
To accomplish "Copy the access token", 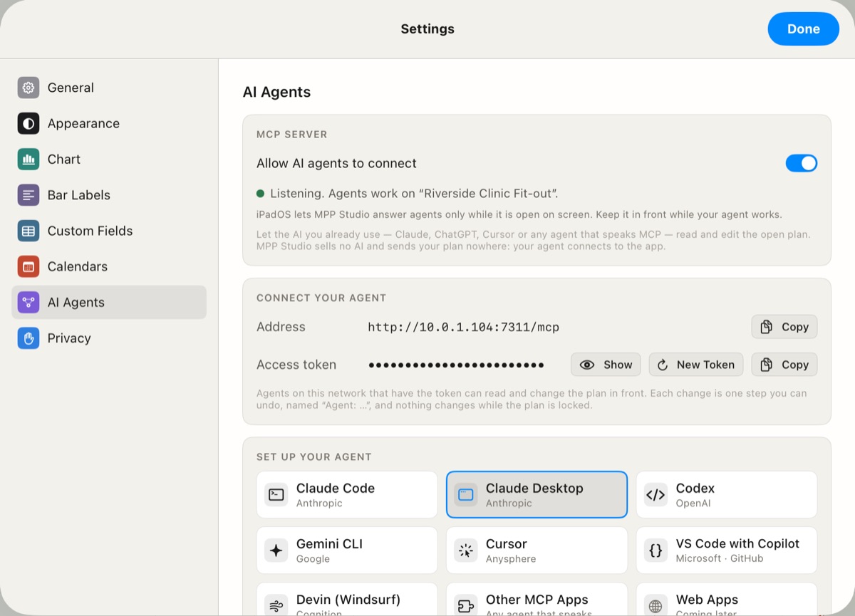I will point(784,365).
